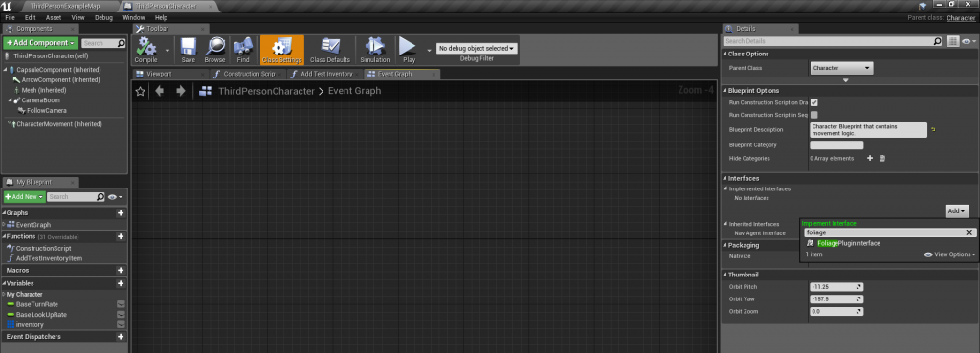
Task: Click the Play button in the toolbar
Action: 409,50
